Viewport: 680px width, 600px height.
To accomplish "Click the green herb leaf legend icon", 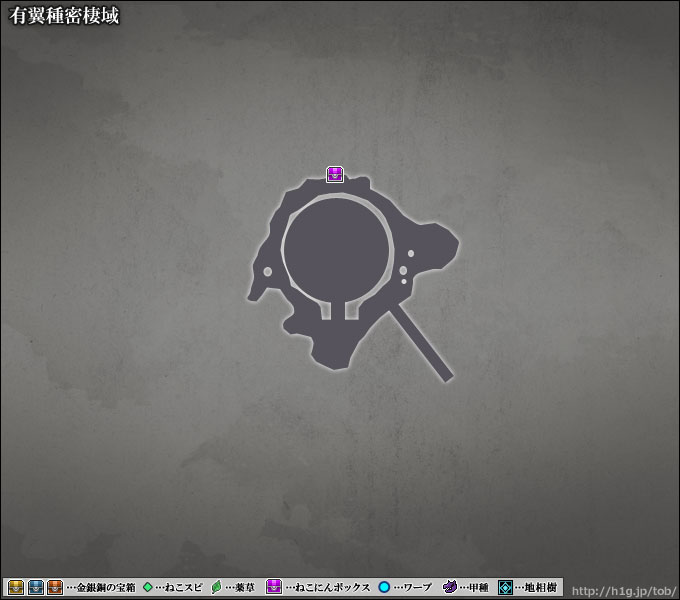I will 216,587.
